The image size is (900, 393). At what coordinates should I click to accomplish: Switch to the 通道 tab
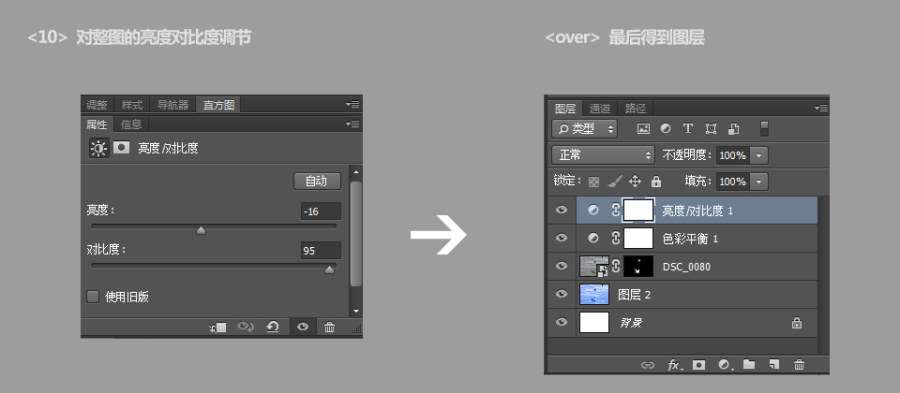coord(600,108)
